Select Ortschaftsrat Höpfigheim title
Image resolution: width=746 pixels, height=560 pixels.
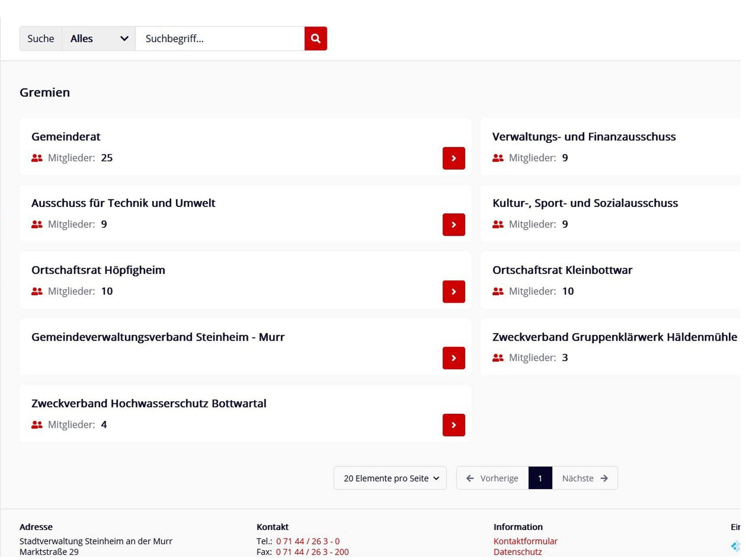98,270
